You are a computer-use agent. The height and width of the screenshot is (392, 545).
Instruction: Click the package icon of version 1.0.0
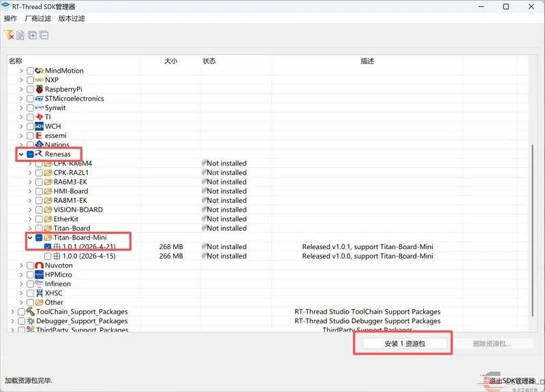tap(57, 257)
